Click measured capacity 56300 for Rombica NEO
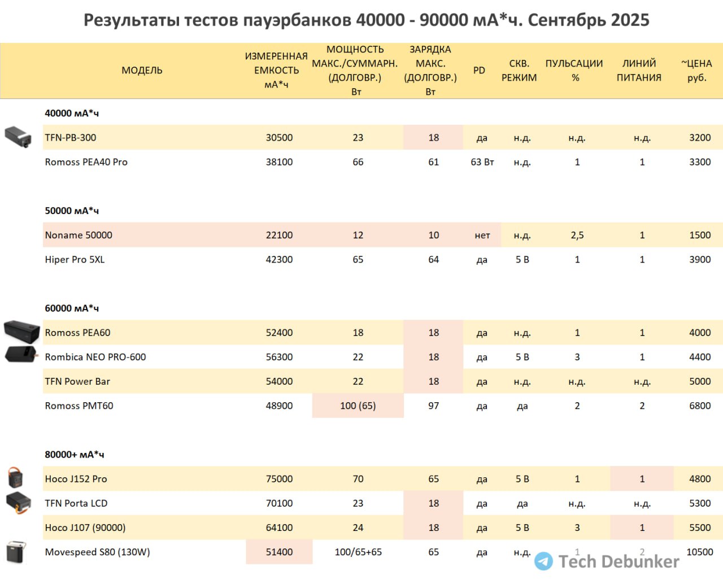This screenshot has width=723, height=588. point(280,357)
